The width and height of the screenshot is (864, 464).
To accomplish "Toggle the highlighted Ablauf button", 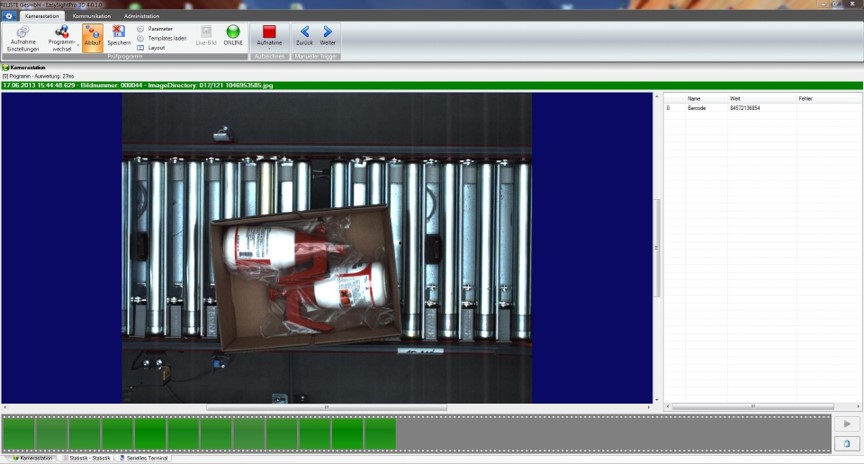I will [93, 38].
